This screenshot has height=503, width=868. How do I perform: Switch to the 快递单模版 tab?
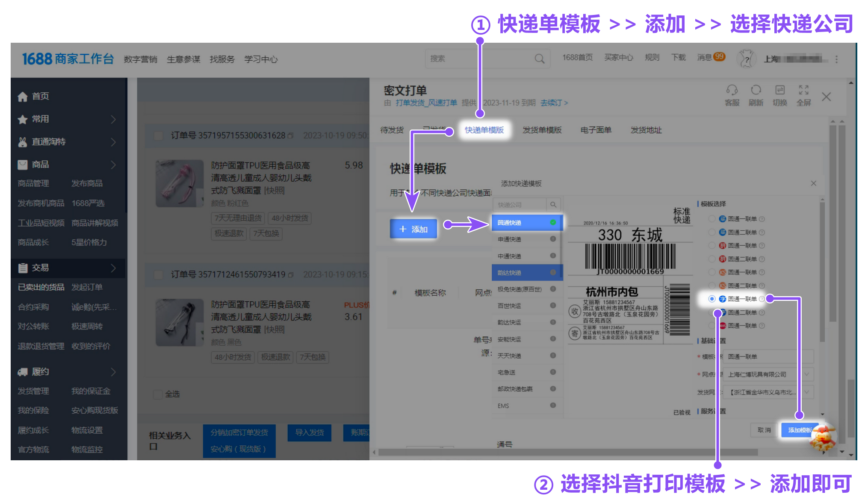tap(484, 130)
